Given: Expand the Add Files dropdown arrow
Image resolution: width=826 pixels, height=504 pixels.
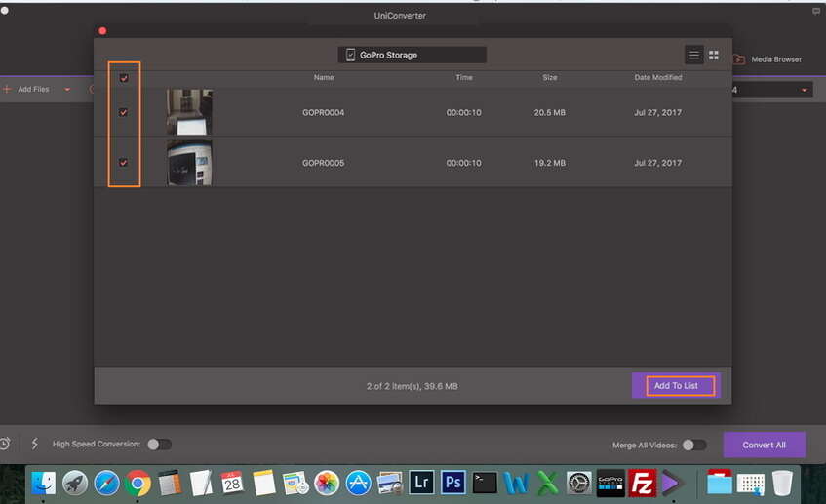Looking at the screenshot, I should 67,90.
